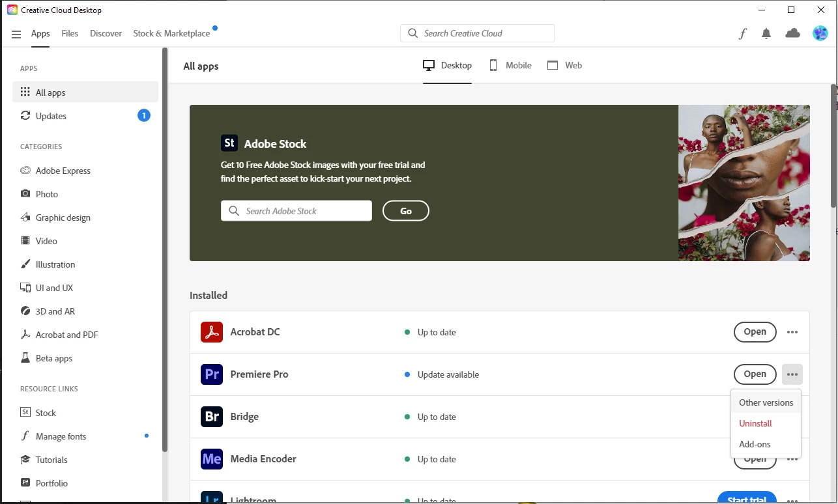Open the hamburger menu icon
Viewport: 838px width, 504px height.
click(16, 34)
